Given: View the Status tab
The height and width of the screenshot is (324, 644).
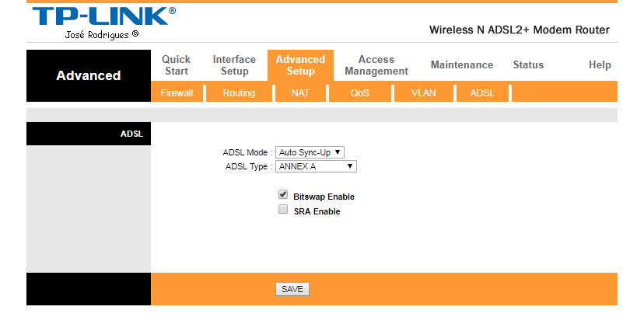Looking at the screenshot, I should coord(528,65).
